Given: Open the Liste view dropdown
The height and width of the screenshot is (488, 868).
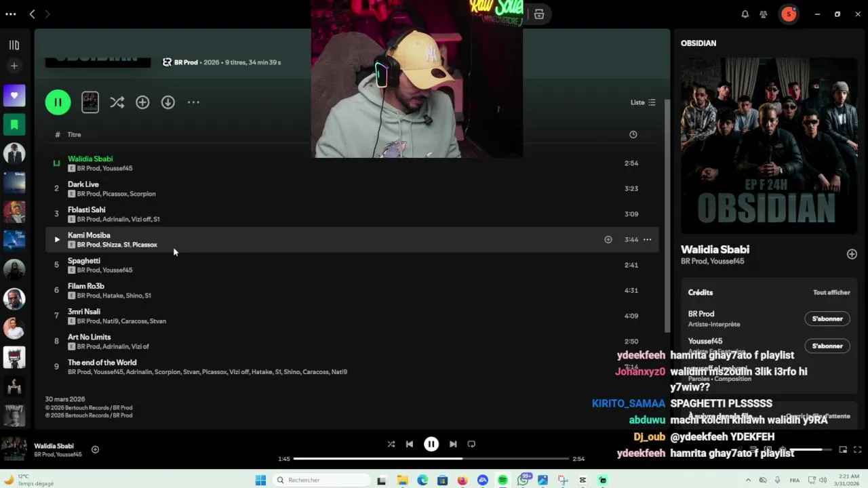Looking at the screenshot, I should pyautogui.click(x=643, y=102).
